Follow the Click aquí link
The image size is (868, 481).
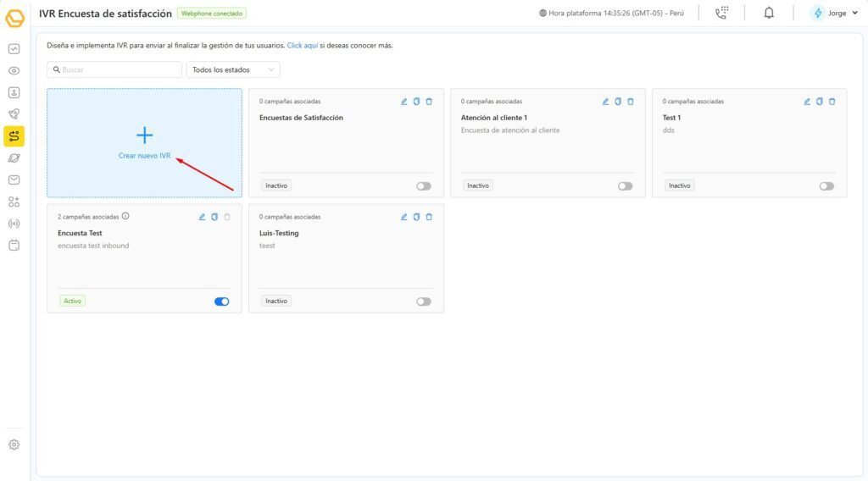coord(303,46)
